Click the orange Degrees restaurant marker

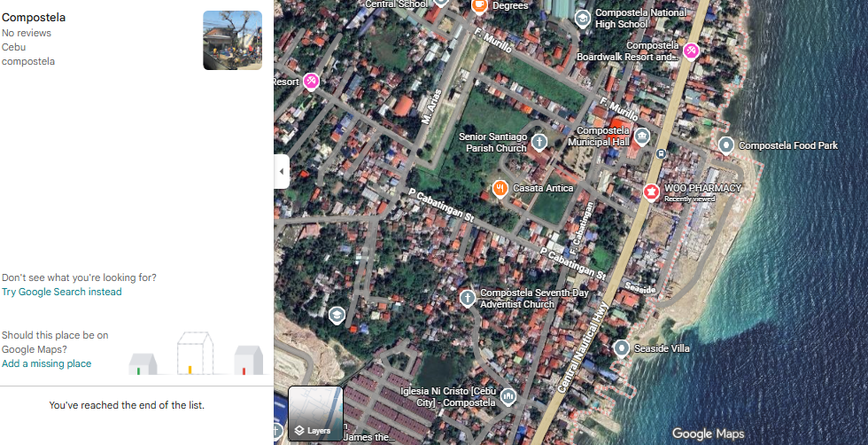pos(479,5)
